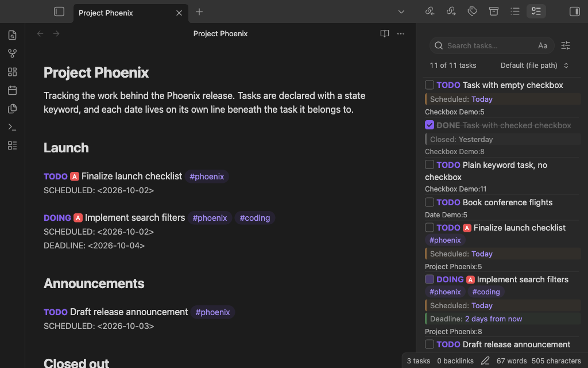Open the tags panel icon

(x=473, y=11)
